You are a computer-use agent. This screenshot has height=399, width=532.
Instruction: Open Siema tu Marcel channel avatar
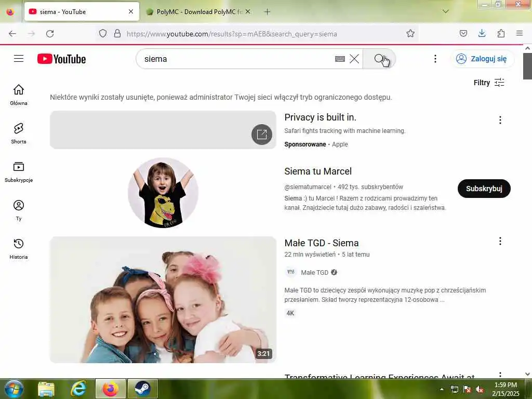click(x=163, y=193)
